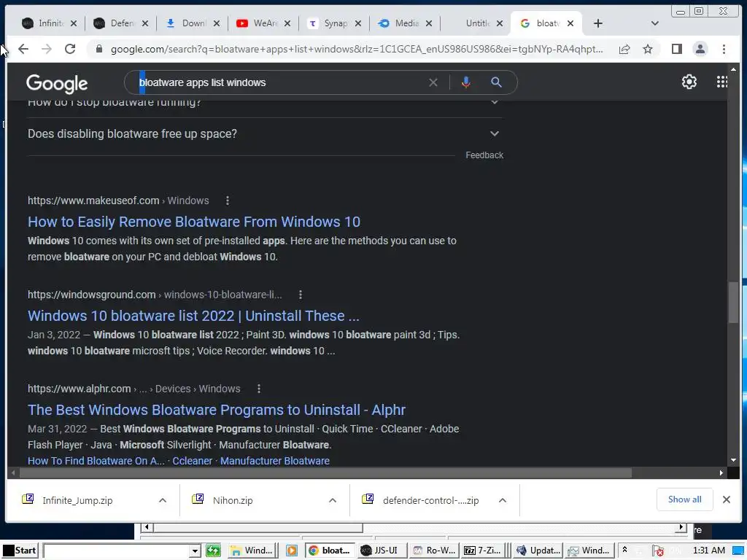Image resolution: width=747 pixels, height=560 pixels.
Task: Click the taskbar clock showing 1:31 AM
Action: click(x=709, y=551)
